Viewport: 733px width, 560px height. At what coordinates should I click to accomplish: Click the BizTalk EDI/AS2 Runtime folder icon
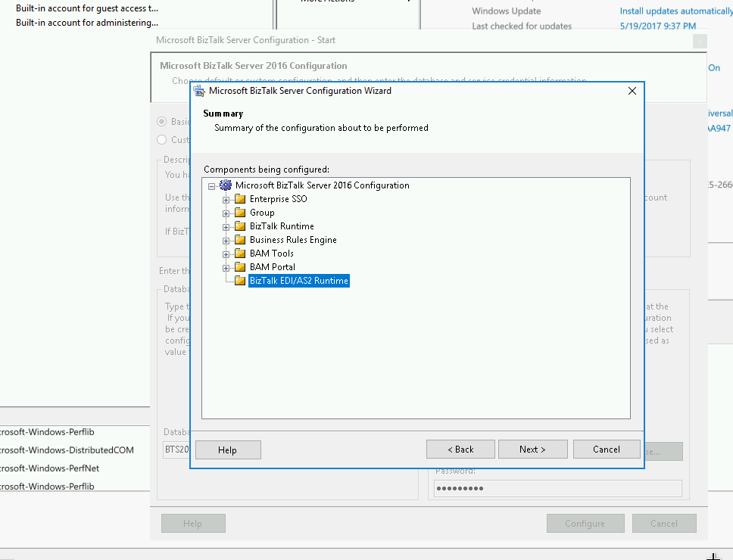240,280
